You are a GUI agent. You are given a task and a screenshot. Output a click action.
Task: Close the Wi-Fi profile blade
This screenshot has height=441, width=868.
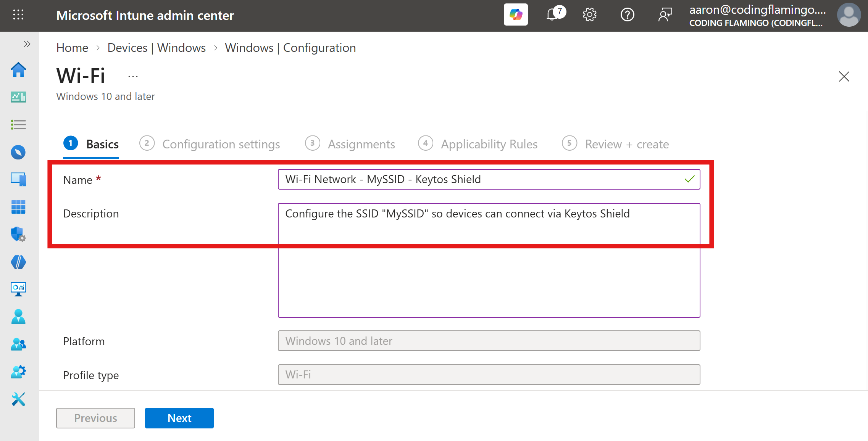tap(844, 77)
